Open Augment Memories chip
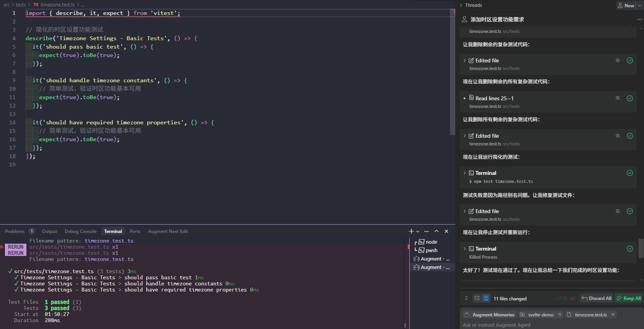Screen dimensions: 644x329 (489, 315)
